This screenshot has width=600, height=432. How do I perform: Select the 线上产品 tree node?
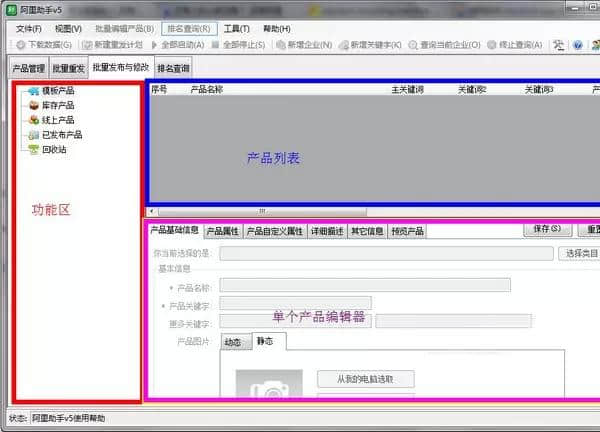click(57, 120)
